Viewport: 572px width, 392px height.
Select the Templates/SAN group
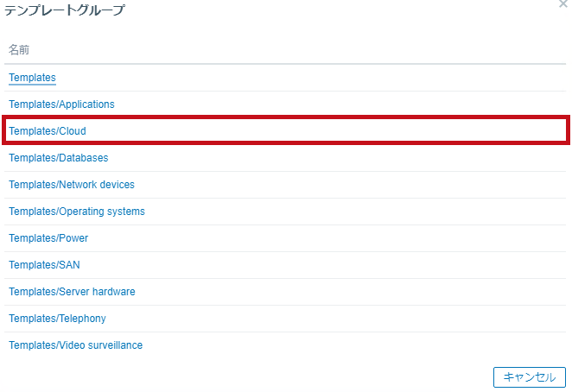pos(44,265)
